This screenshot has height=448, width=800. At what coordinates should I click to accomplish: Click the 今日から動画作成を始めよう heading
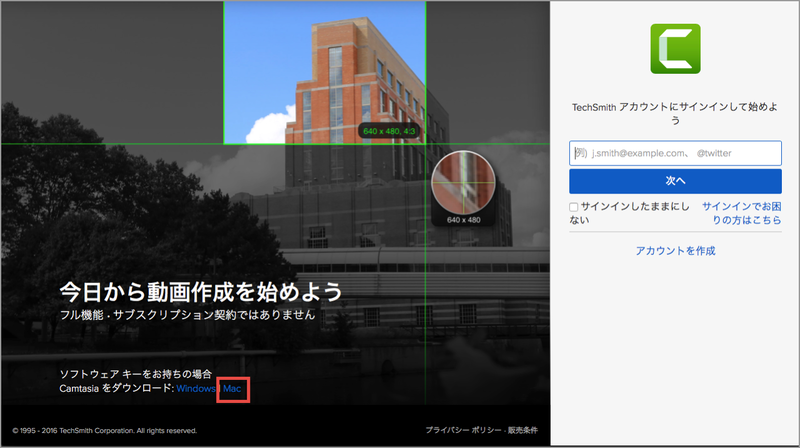(x=201, y=292)
